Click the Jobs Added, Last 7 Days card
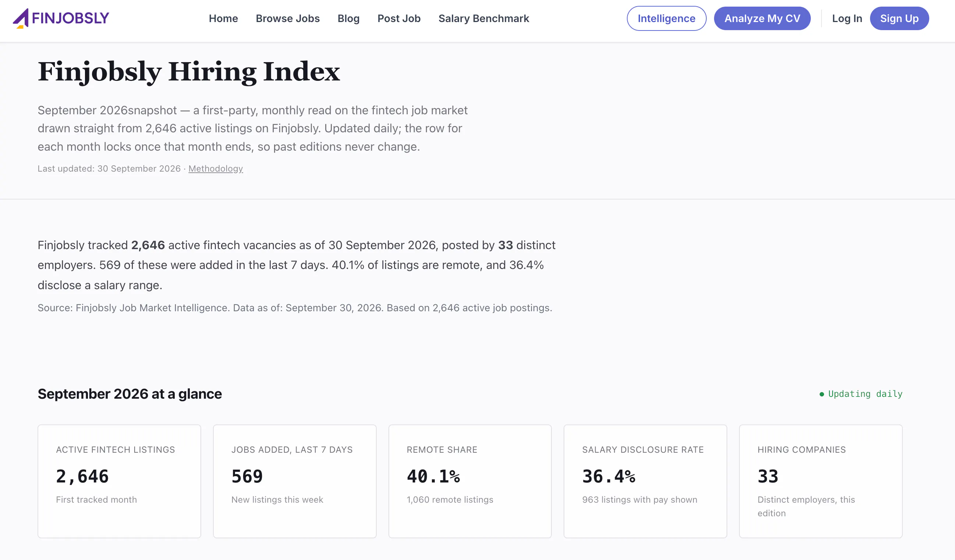 [x=294, y=481]
